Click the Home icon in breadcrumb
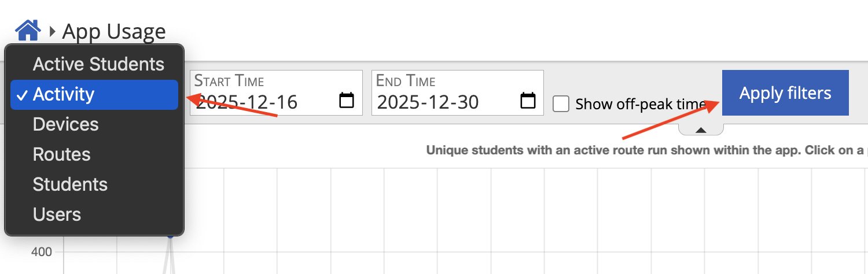Image resolution: width=868 pixels, height=274 pixels. [x=27, y=29]
